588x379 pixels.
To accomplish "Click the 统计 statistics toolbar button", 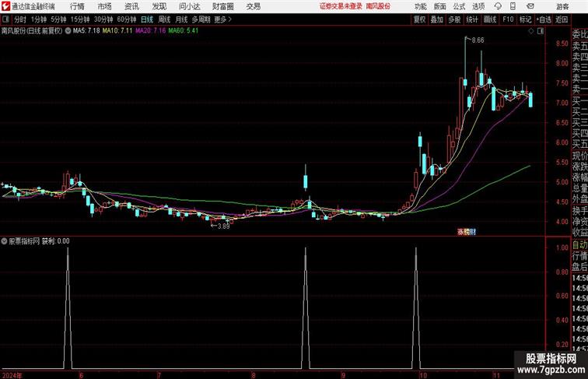I will pyautogui.click(x=472, y=19).
